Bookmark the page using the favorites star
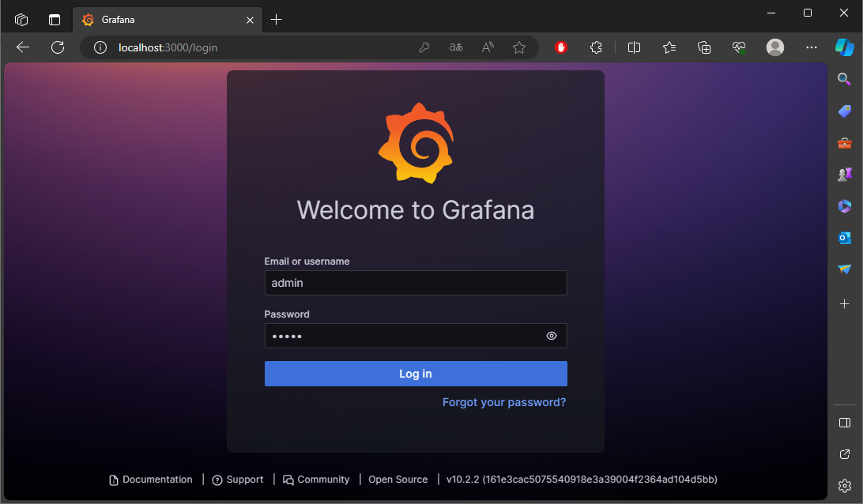This screenshot has height=504, width=863. tap(519, 47)
